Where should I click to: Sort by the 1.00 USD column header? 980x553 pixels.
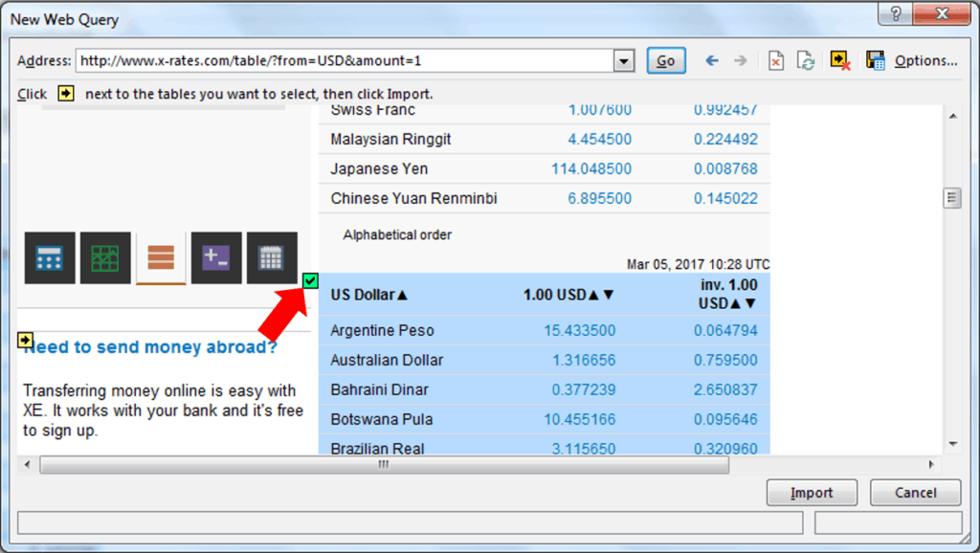(x=568, y=295)
